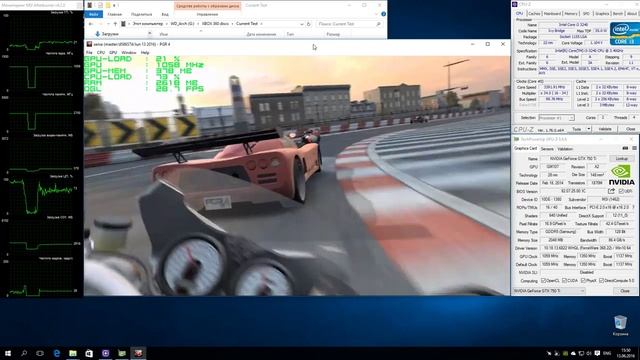Open Validation tab in GPU-Z

coord(565,149)
